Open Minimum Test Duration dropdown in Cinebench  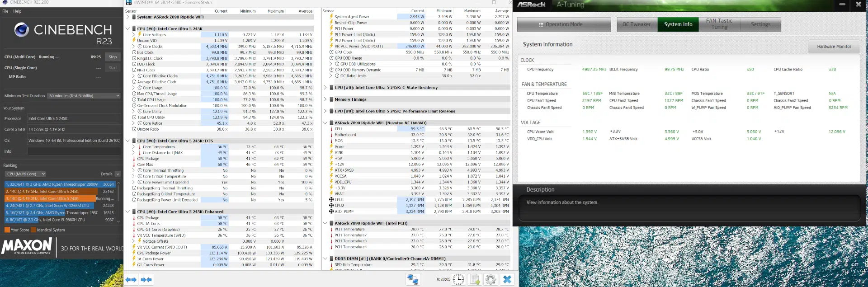[x=84, y=96]
